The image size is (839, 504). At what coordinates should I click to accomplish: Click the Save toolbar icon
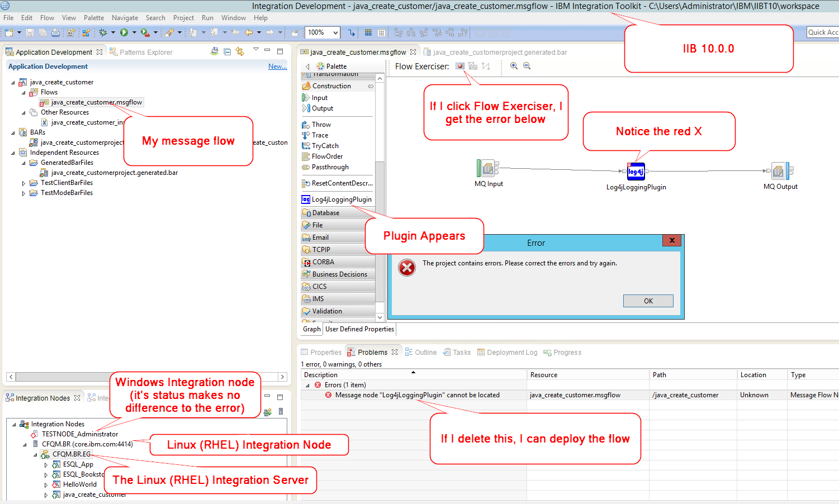[30, 33]
